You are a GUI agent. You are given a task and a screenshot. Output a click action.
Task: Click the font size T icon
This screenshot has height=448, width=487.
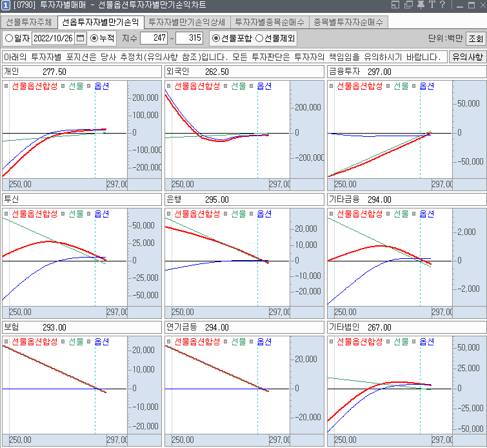[432, 5]
